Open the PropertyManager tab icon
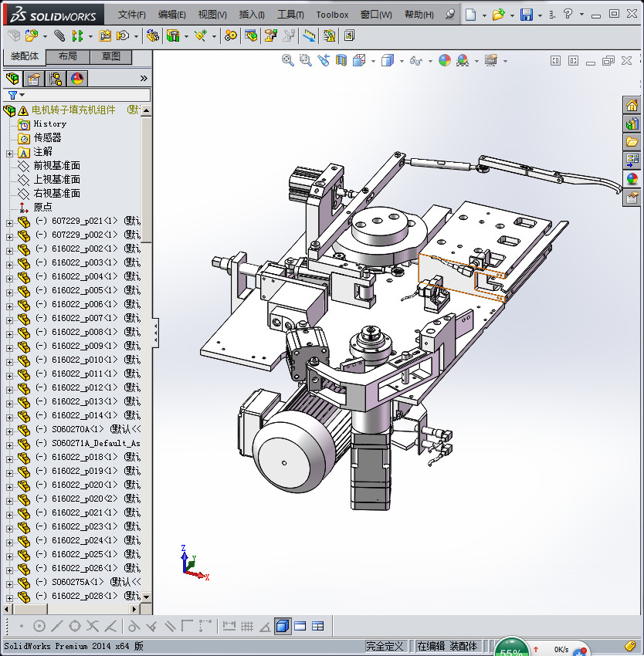 34,79
